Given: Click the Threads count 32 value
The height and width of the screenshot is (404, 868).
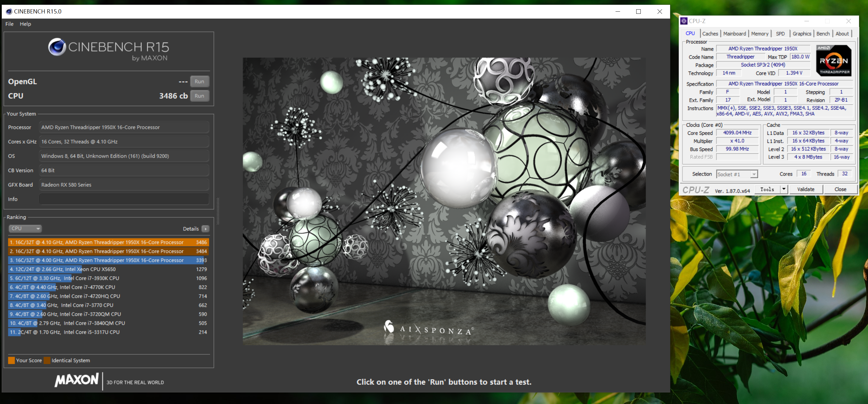Looking at the screenshot, I should tap(845, 174).
